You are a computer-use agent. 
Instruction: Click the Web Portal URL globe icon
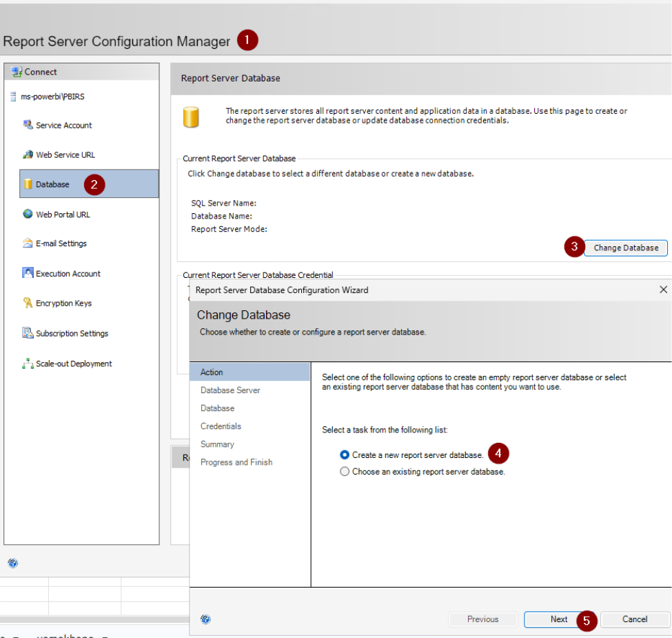pyautogui.click(x=28, y=214)
